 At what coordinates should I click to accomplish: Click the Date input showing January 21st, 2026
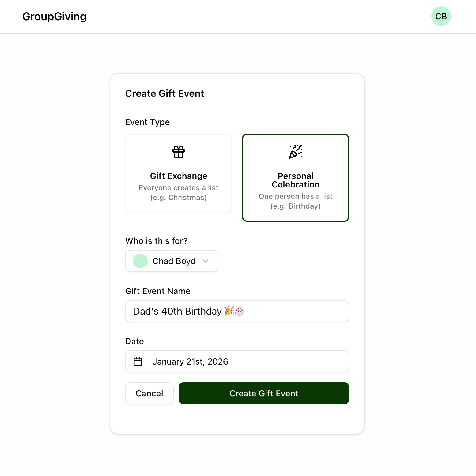[x=236, y=361]
